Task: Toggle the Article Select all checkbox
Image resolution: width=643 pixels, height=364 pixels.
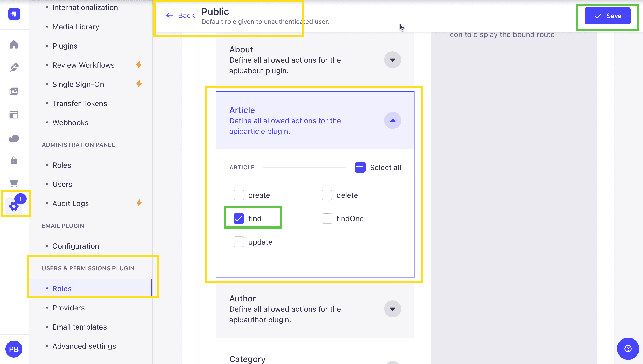Action: click(360, 167)
